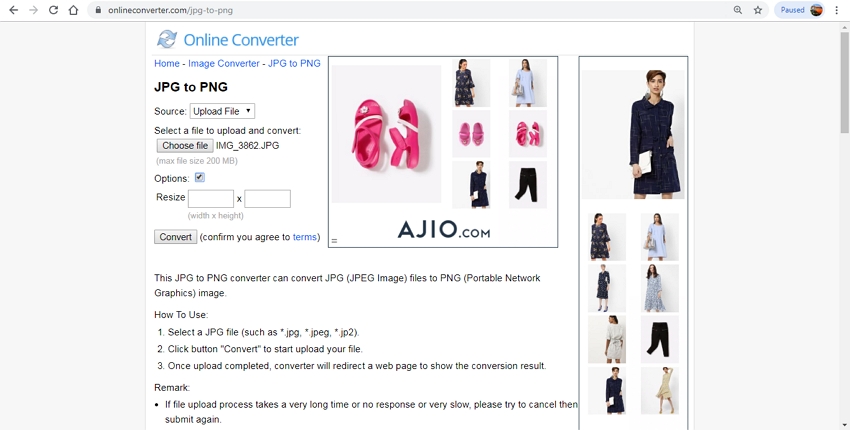Uncheck the Options checkbox

[199, 177]
